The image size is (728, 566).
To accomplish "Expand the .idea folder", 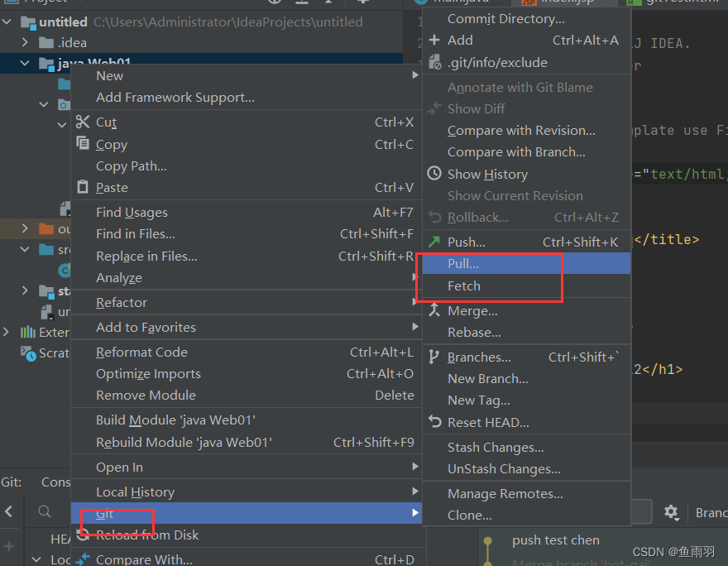I will pos(25,42).
